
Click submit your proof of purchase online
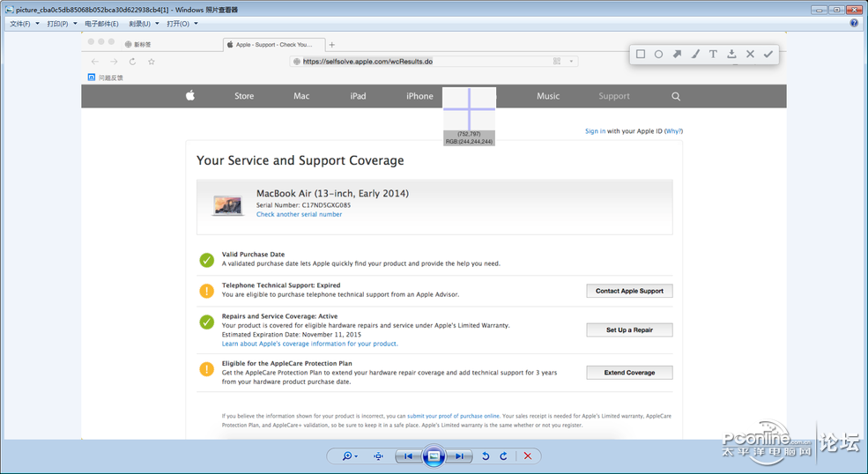453,416
